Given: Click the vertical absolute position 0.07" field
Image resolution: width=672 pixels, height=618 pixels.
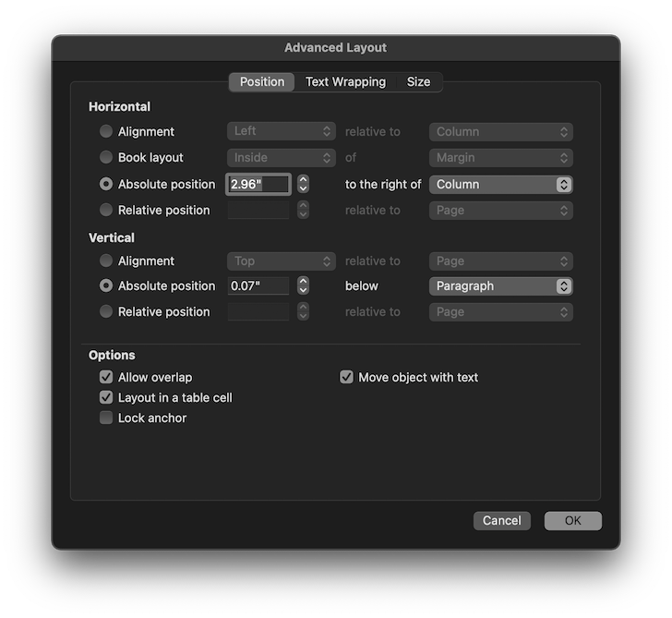Looking at the screenshot, I should [x=258, y=286].
